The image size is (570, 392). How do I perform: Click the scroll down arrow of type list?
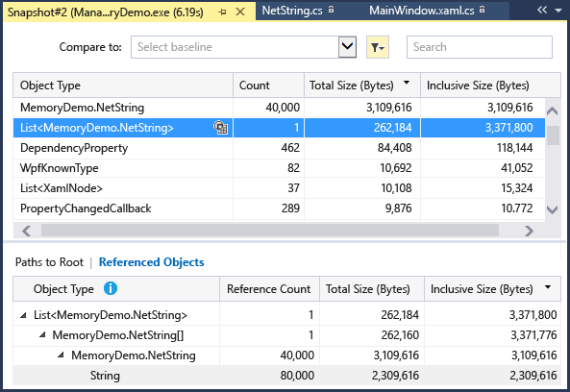pos(552,209)
